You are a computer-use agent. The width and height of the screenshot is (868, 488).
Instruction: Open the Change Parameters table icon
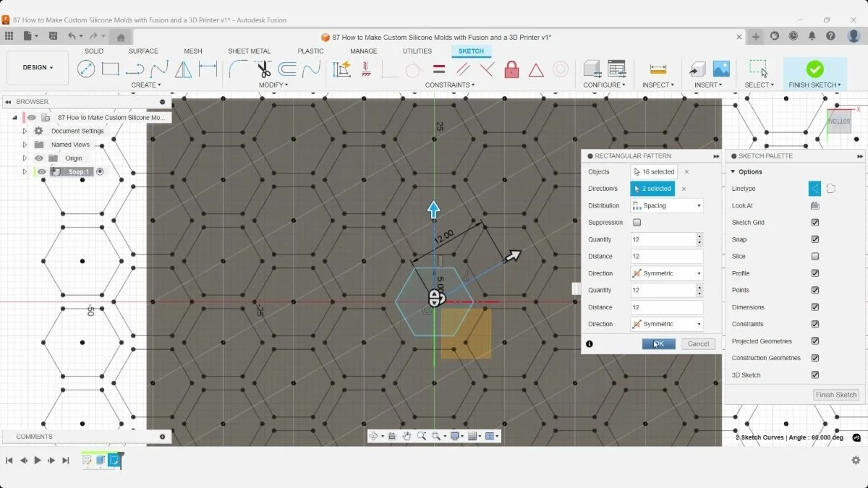[x=616, y=69]
